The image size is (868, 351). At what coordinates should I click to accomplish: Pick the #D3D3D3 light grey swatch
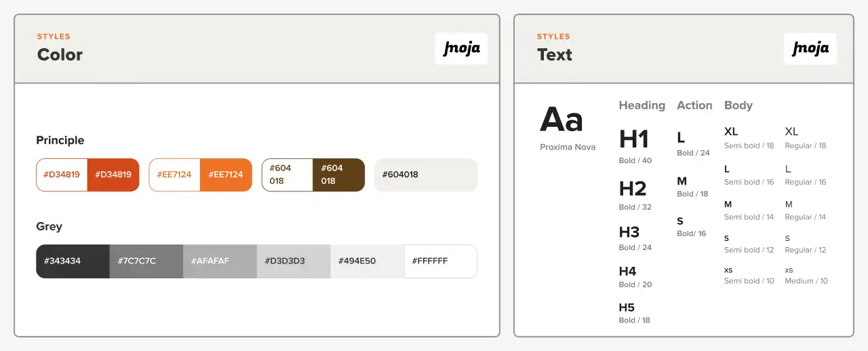point(293,261)
